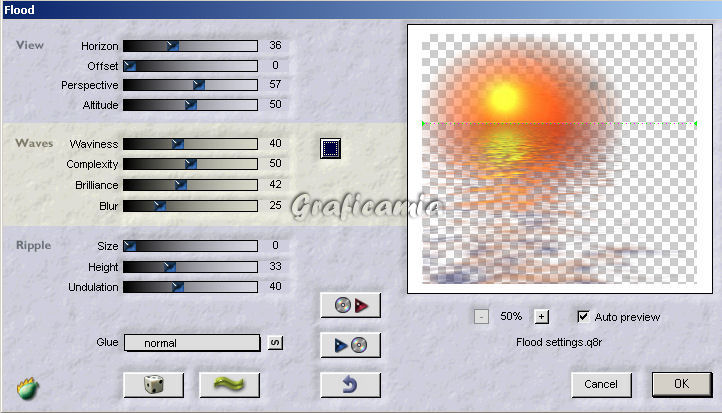Click the 50% zoom level text

pyautogui.click(x=511, y=316)
